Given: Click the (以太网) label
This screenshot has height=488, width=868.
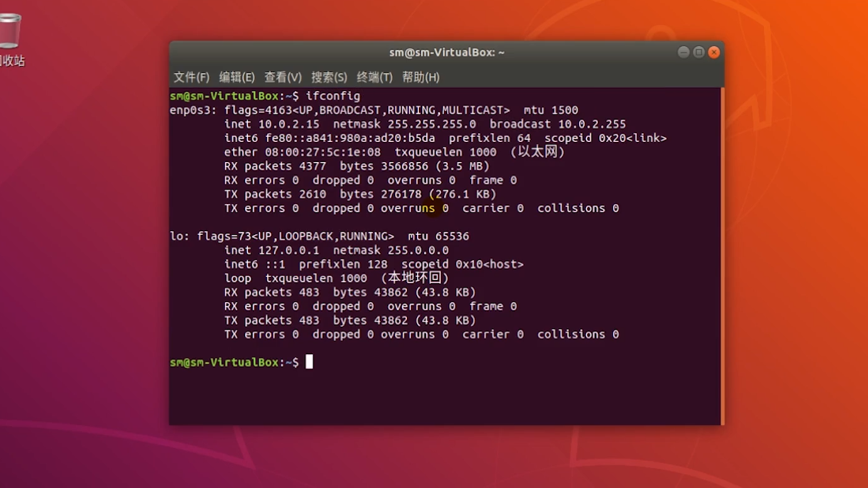Looking at the screenshot, I should click(x=538, y=152).
